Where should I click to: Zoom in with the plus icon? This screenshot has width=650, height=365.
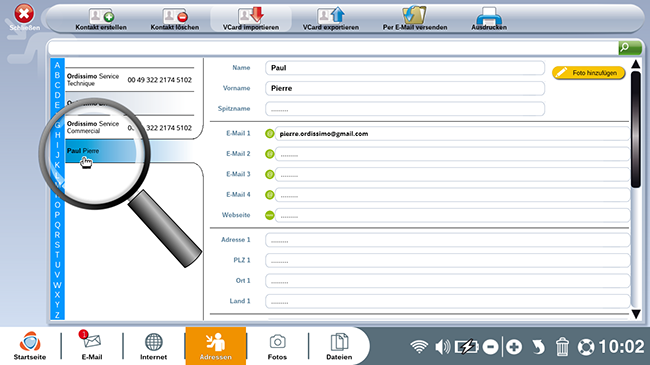514,347
